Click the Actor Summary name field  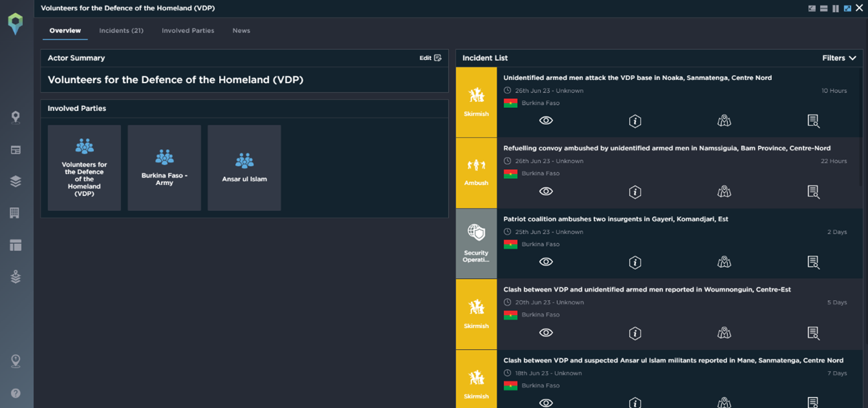(244, 80)
